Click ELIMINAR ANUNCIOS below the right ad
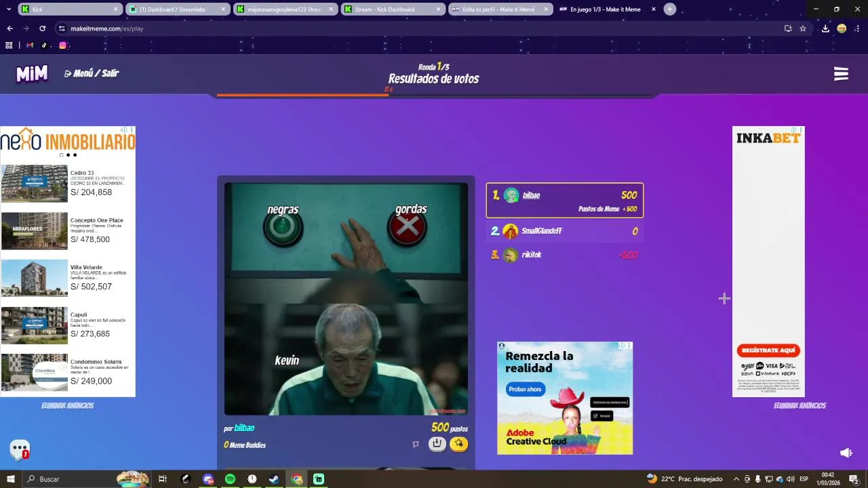Image resolution: width=868 pixels, height=488 pixels. tap(800, 405)
